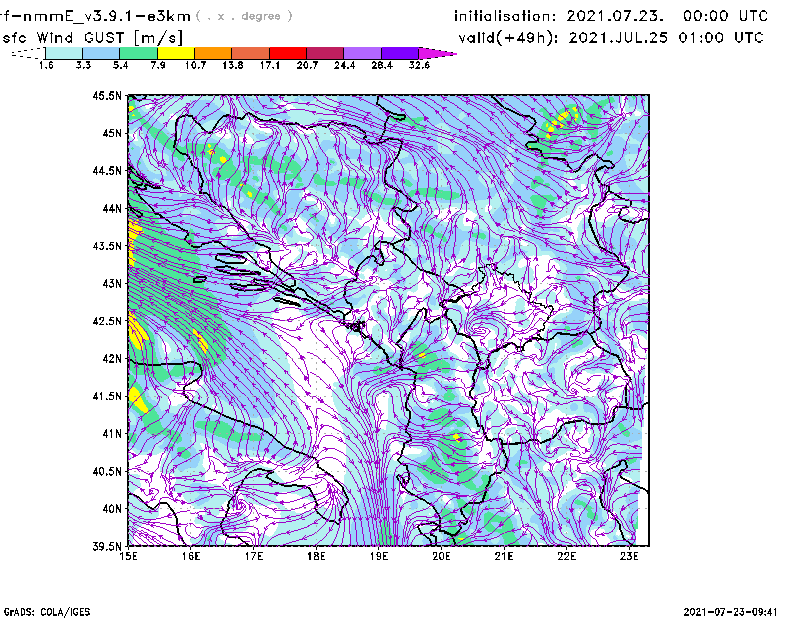Click the lavender 24.4–28.4 legend swatch
Viewport: 800px width, 618px height.
coord(362,53)
